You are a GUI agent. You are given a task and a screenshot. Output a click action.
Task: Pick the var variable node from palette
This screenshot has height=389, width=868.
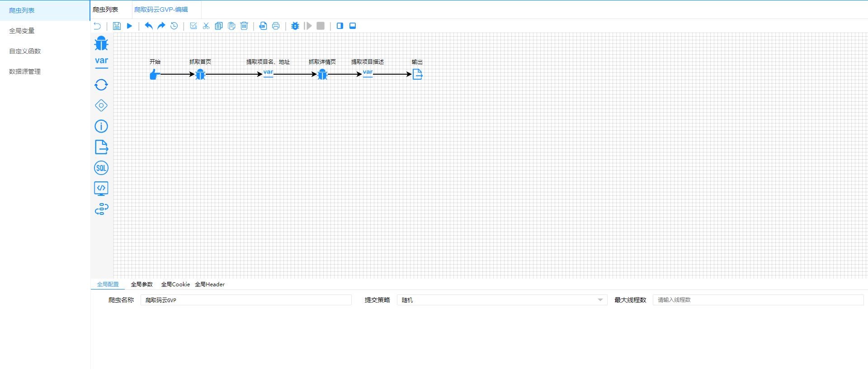(102, 62)
